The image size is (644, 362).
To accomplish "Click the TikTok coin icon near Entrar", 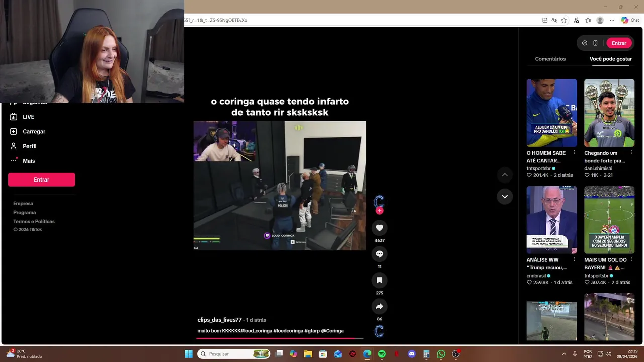I will point(585,43).
